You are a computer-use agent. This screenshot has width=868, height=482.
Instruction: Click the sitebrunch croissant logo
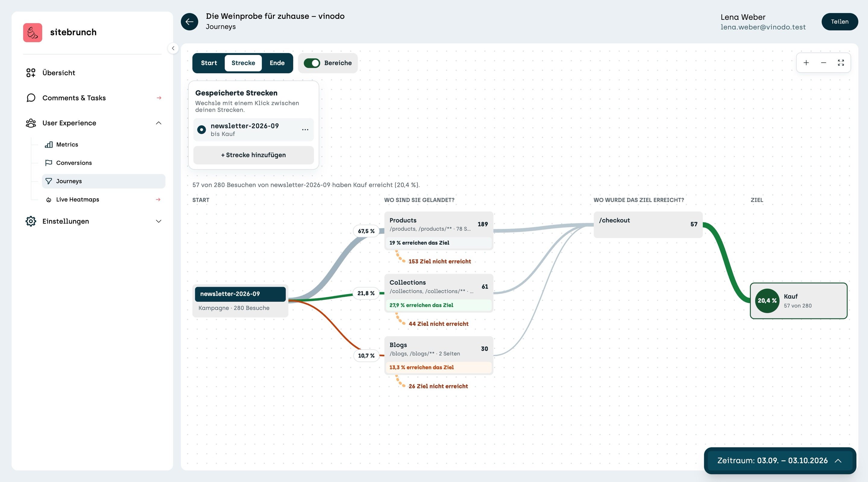pyautogui.click(x=33, y=33)
